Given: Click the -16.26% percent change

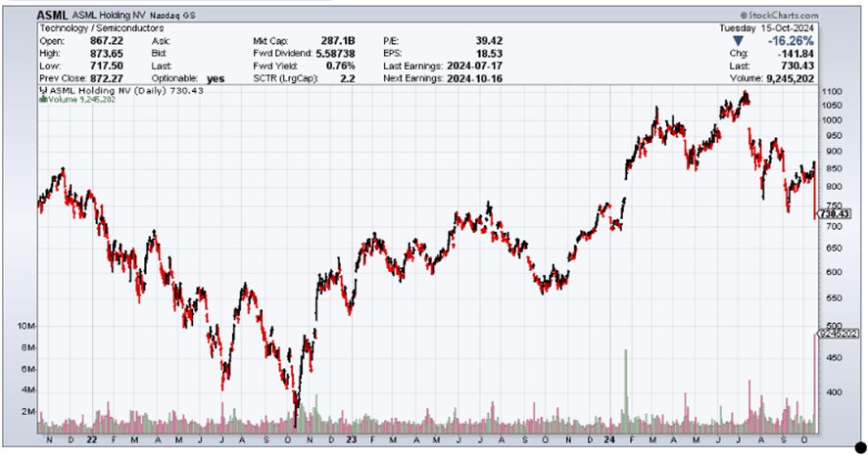Looking at the screenshot, I should pyautogui.click(x=791, y=41).
